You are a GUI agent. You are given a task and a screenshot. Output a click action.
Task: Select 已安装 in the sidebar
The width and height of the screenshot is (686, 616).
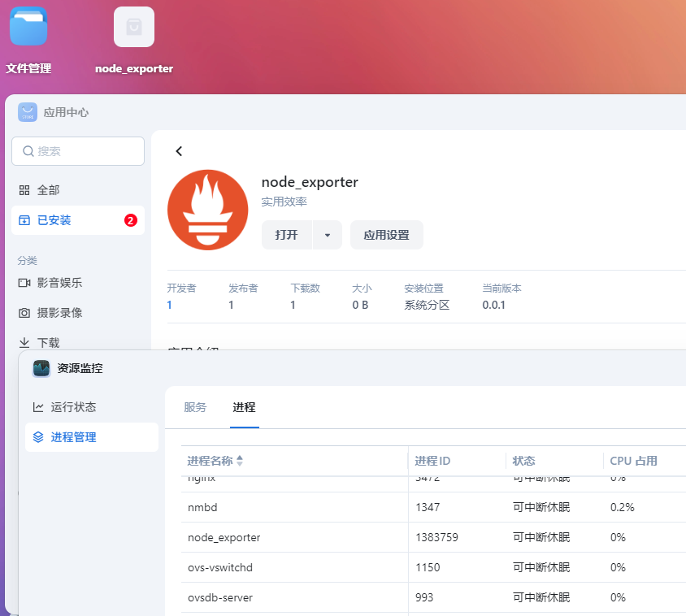click(78, 220)
